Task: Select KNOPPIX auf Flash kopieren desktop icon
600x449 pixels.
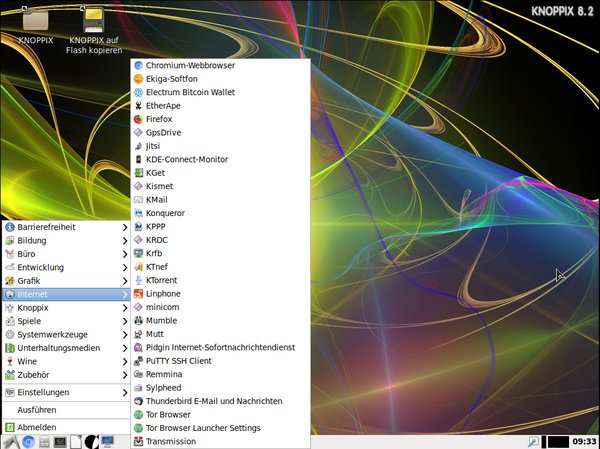Action: [94, 30]
